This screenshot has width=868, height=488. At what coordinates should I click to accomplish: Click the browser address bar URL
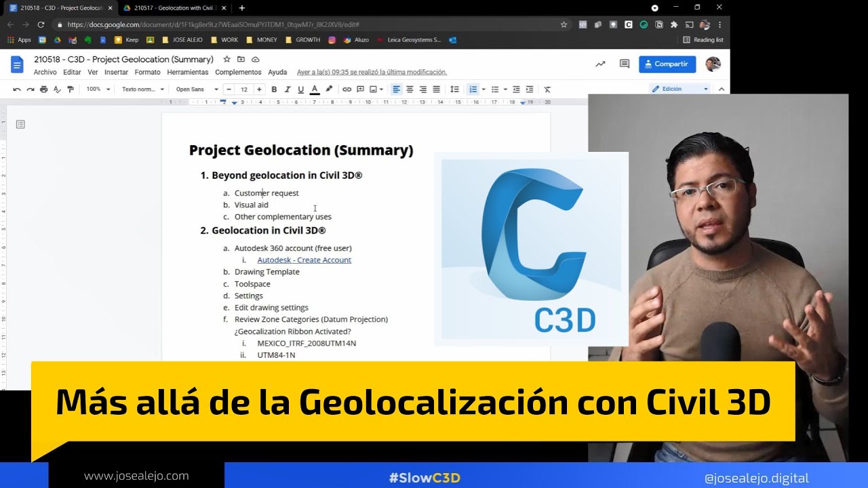click(x=213, y=24)
